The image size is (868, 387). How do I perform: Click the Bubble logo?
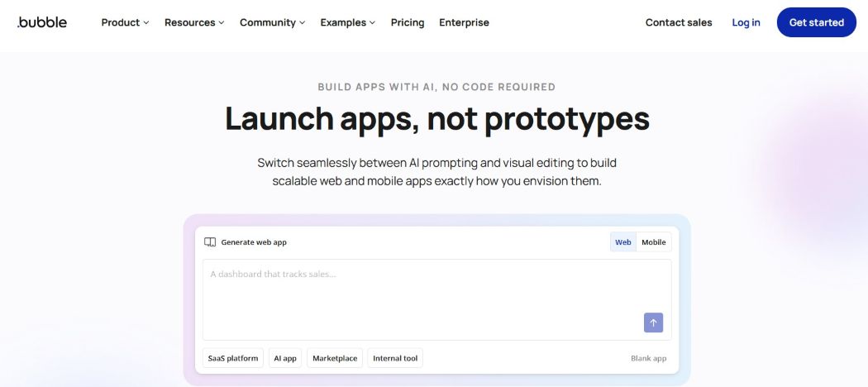pyautogui.click(x=42, y=22)
